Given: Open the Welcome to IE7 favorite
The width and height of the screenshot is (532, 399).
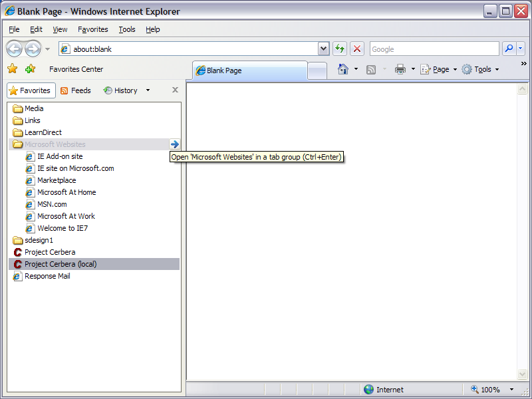Looking at the screenshot, I should (63, 228).
